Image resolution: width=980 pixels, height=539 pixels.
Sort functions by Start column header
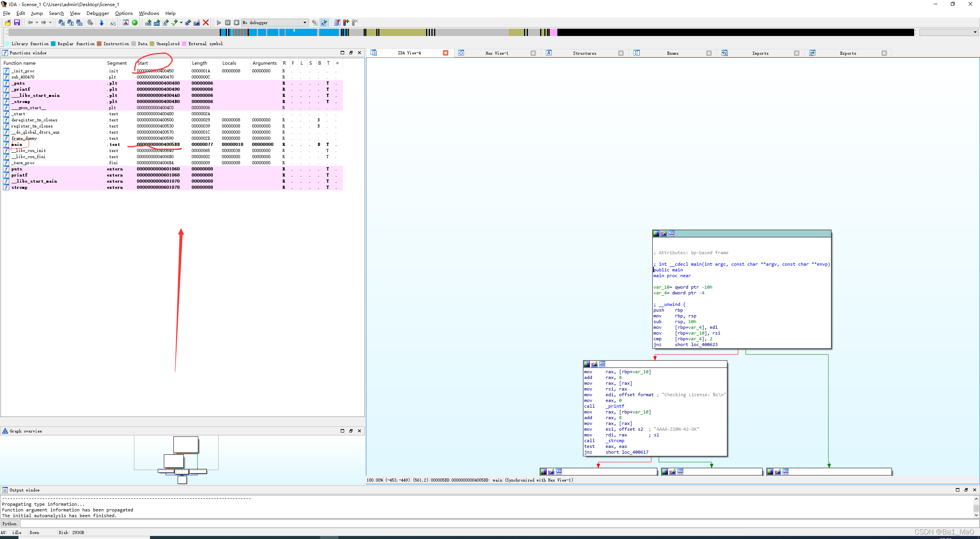[x=142, y=63]
